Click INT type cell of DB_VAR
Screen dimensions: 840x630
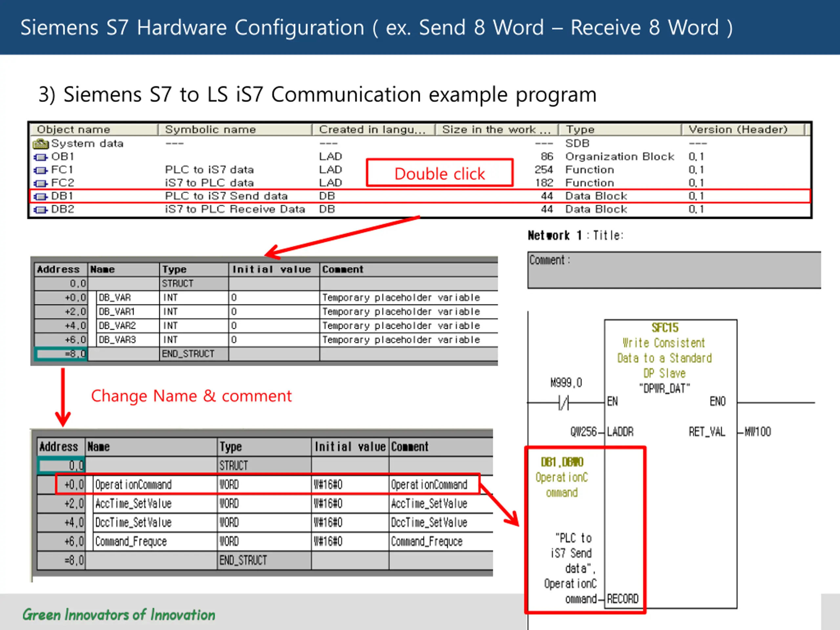pyautogui.click(x=194, y=297)
